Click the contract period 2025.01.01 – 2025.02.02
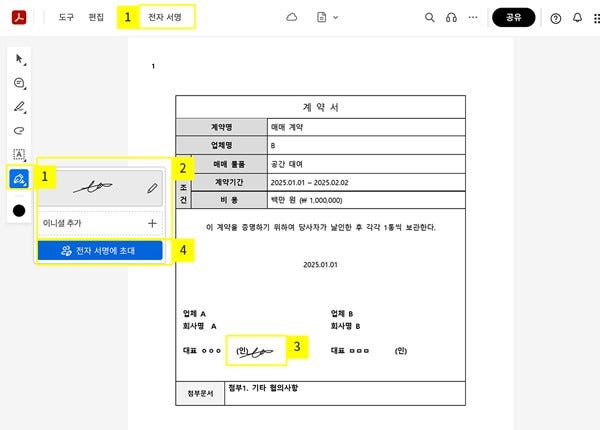 (x=310, y=182)
